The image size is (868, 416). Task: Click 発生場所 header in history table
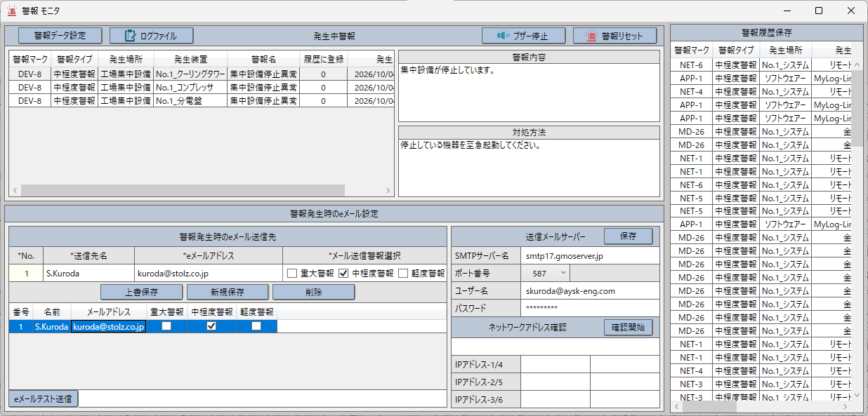(786, 51)
